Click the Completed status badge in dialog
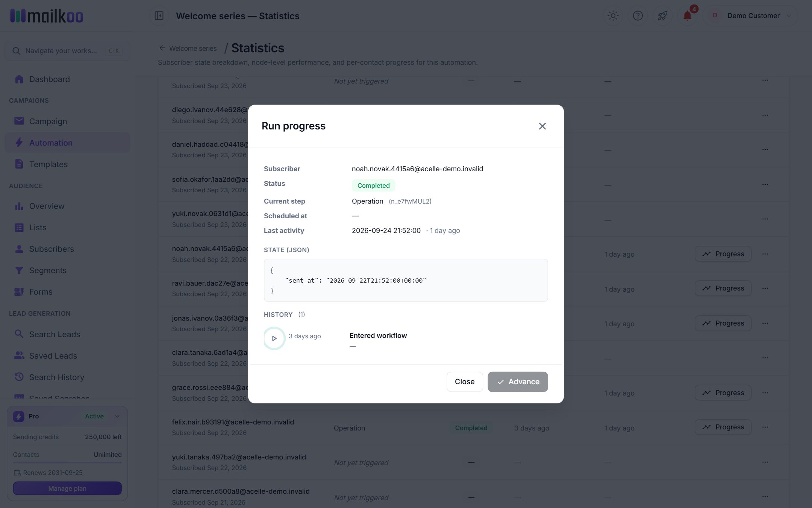812x508 pixels. (373, 186)
